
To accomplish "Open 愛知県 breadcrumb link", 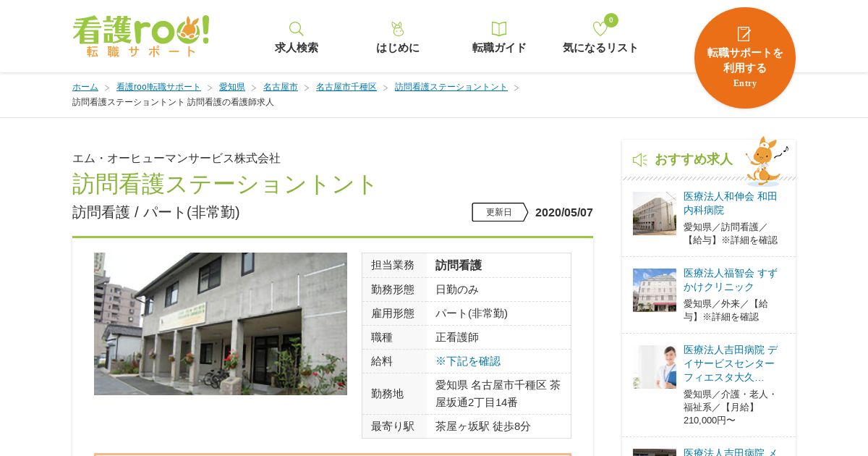I will [232, 87].
